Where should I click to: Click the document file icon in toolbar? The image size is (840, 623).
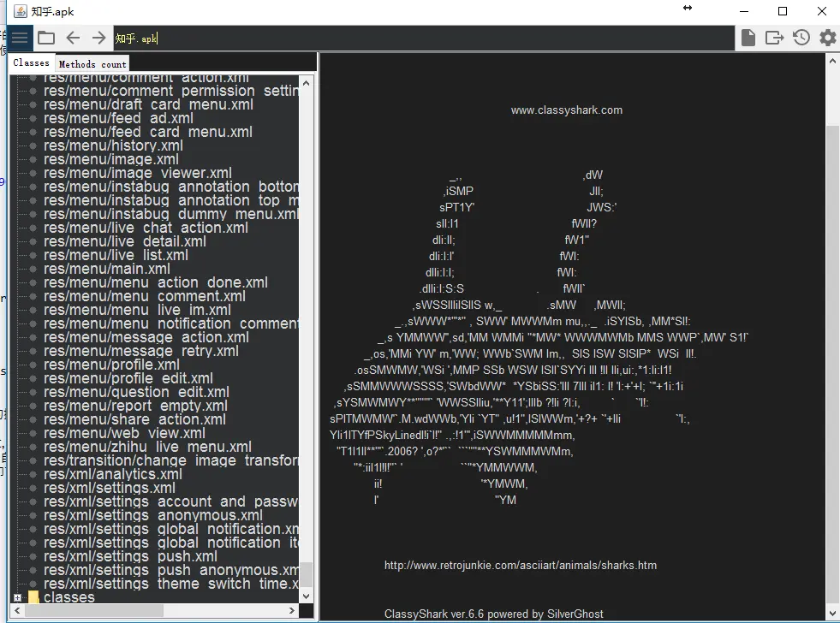pos(748,38)
